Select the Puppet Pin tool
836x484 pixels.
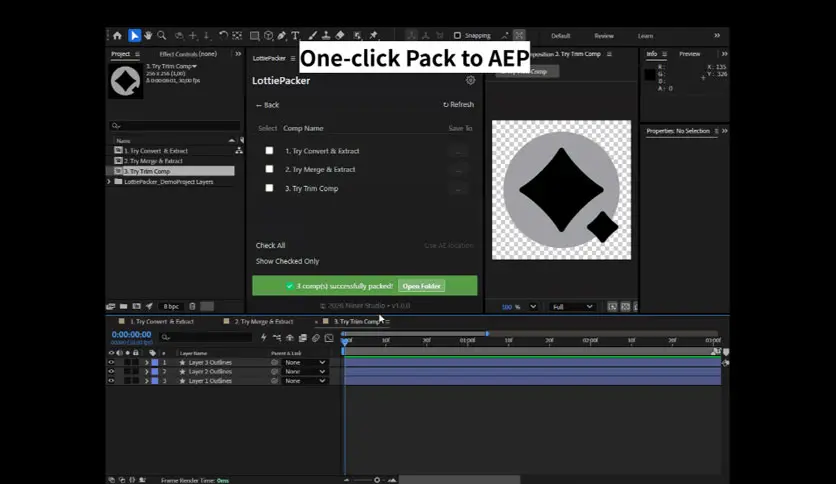pyautogui.click(x=374, y=36)
